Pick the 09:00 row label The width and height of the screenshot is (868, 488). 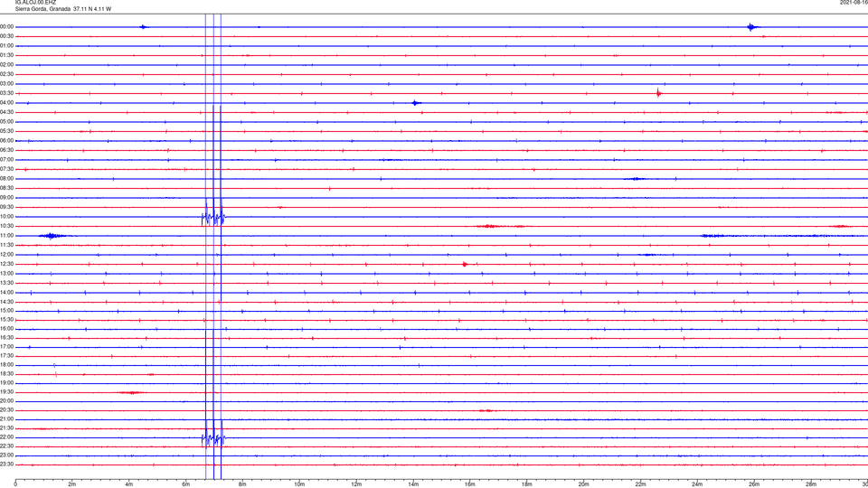point(6,198)
